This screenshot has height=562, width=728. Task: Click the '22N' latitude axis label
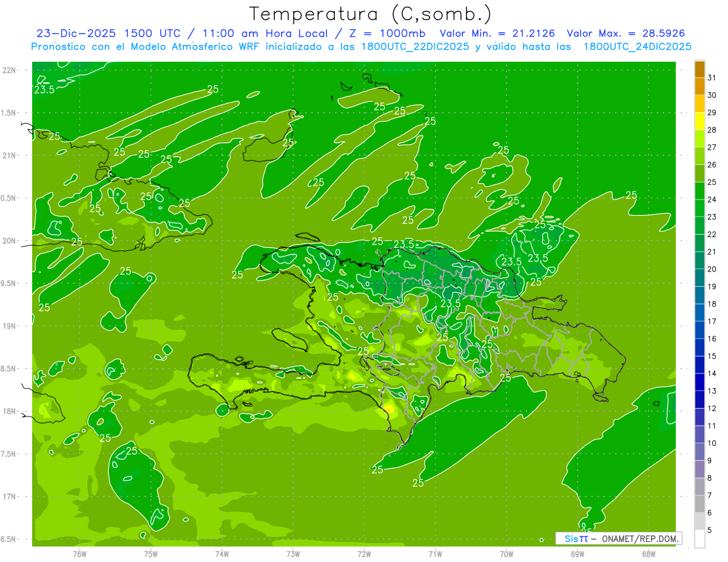click(10, 70)
